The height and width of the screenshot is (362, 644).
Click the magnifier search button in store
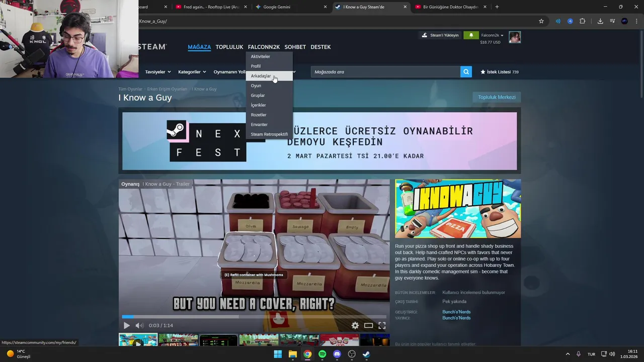coord(466,72)
